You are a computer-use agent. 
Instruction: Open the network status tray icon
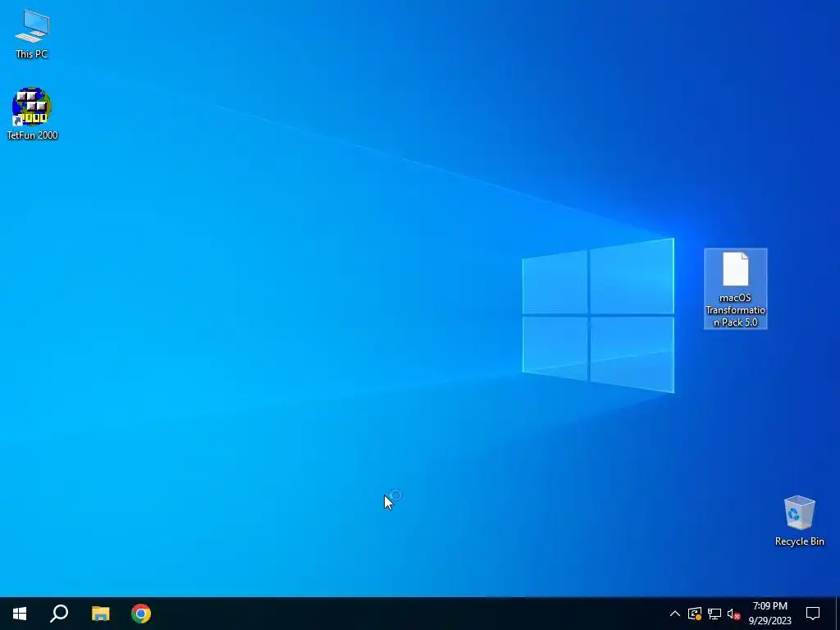click(714, 614)
